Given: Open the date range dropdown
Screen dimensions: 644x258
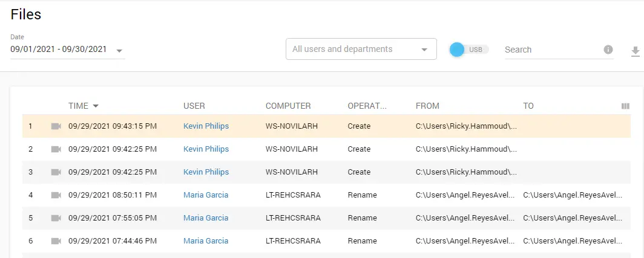Looking at the screenshot, I should (x=67, y=50).
